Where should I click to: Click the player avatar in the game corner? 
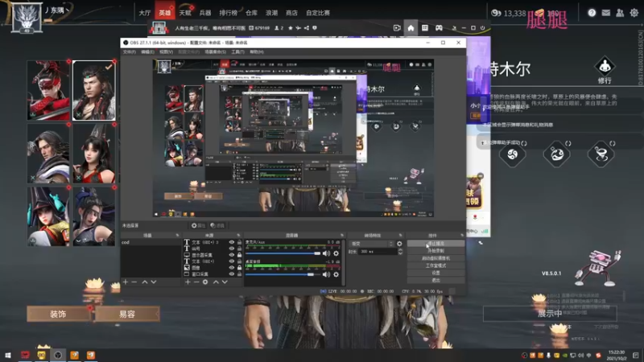pyautogui.click(x=27, y=17)
